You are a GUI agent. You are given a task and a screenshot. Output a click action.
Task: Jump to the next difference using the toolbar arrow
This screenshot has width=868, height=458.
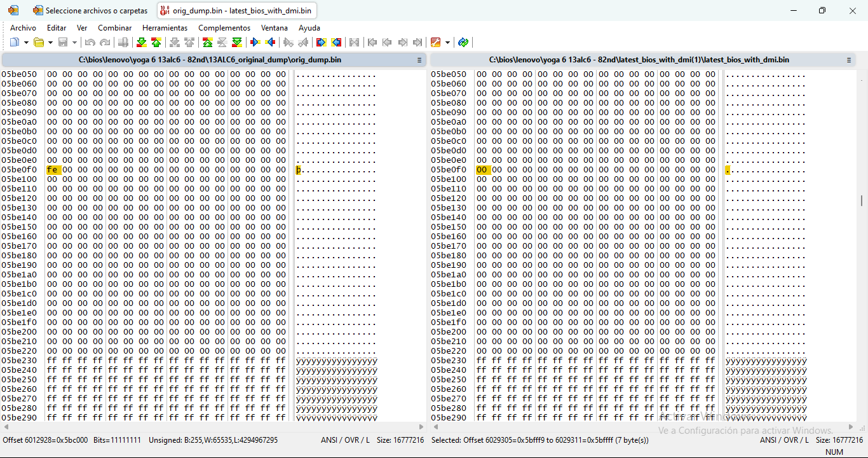141,43
